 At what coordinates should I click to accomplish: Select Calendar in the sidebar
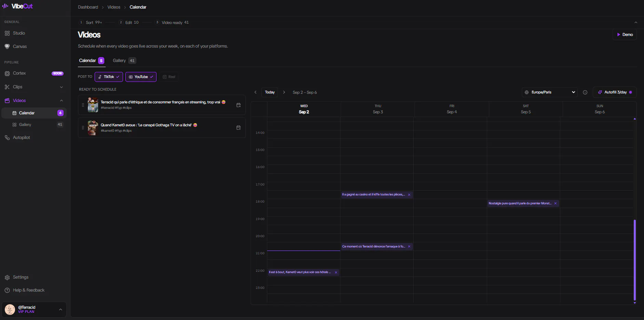coord(34,113)
